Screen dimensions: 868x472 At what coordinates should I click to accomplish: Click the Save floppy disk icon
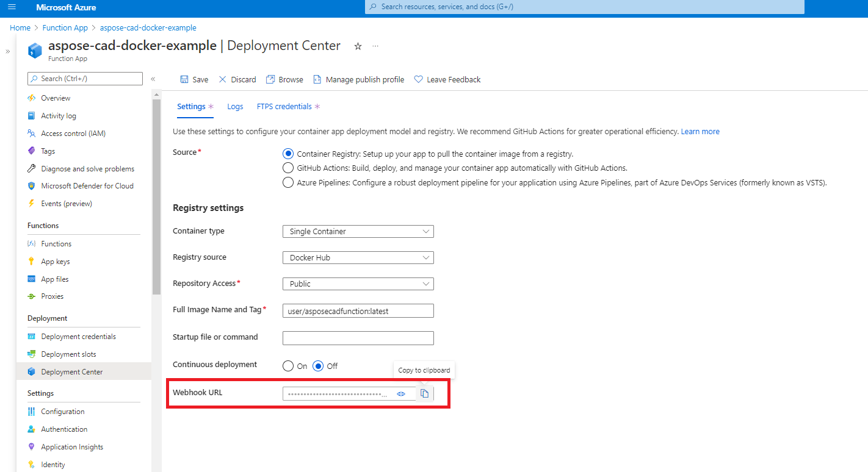184,80
